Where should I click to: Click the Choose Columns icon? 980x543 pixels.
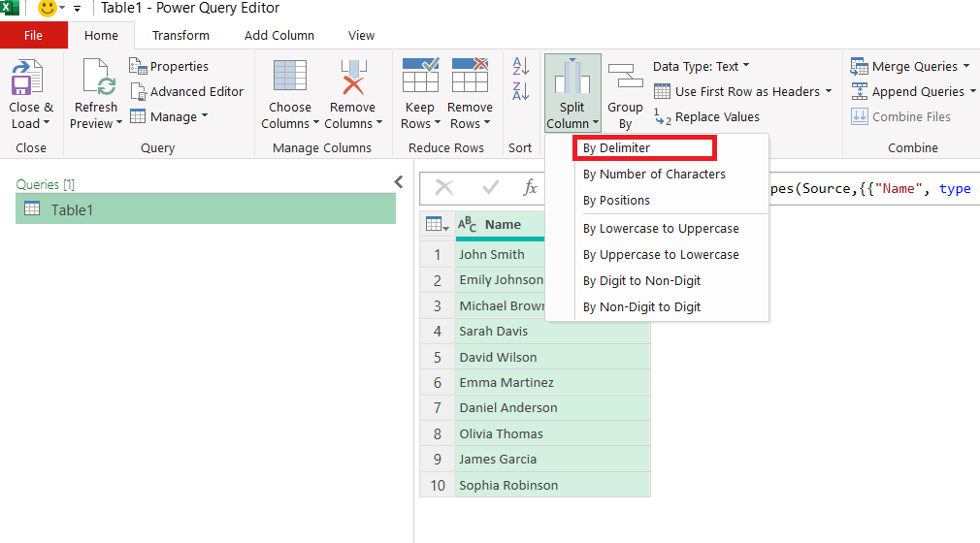[289, 77]
